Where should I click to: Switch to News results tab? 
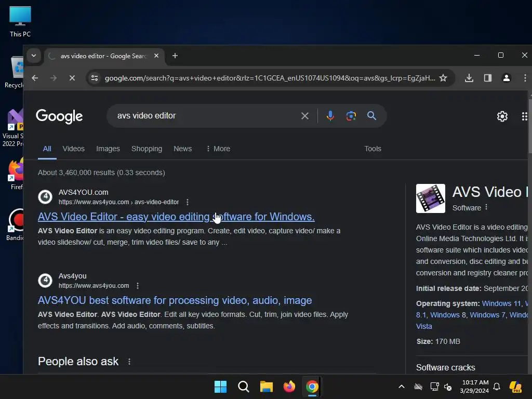click(182, 149)
